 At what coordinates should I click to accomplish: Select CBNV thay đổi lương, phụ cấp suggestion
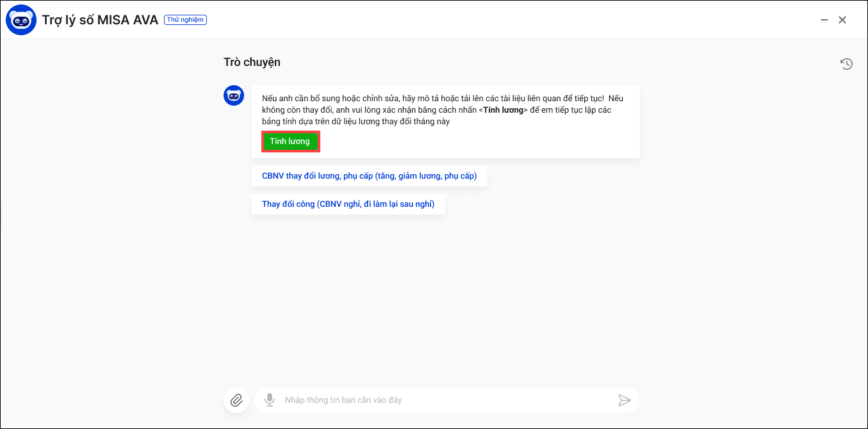[x=369, y=176]
